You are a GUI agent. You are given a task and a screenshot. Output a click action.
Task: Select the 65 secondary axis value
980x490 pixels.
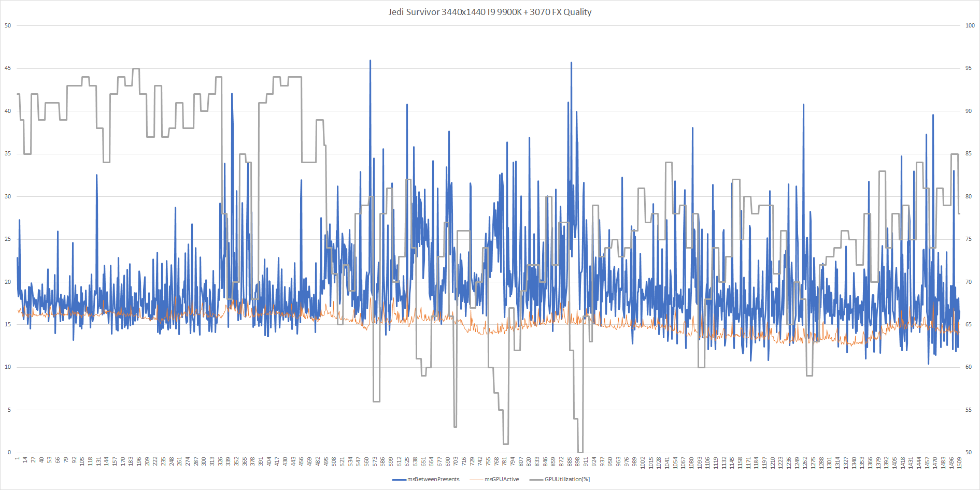[969, 325]
